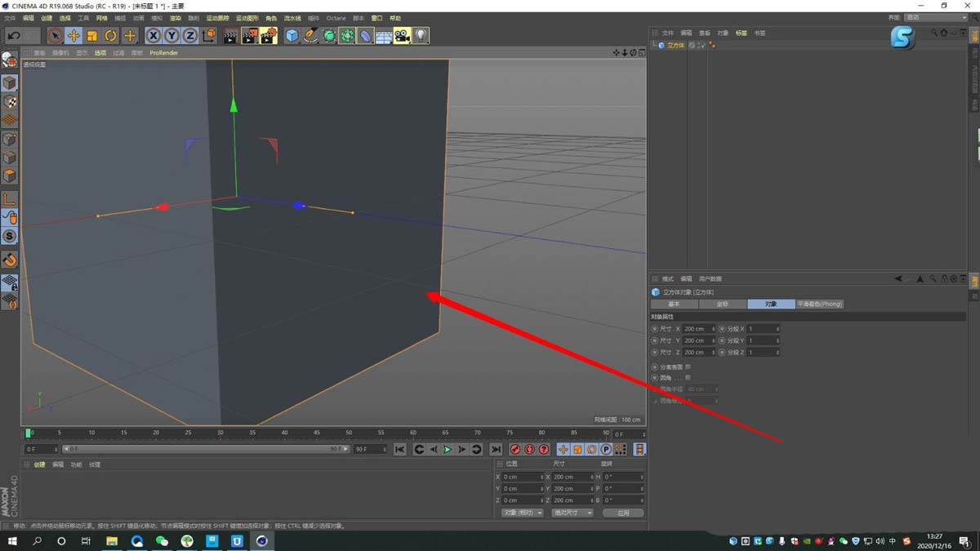Select 立方体 object in object manager
This screenshot has height=551, width=980.
[675, 45]
